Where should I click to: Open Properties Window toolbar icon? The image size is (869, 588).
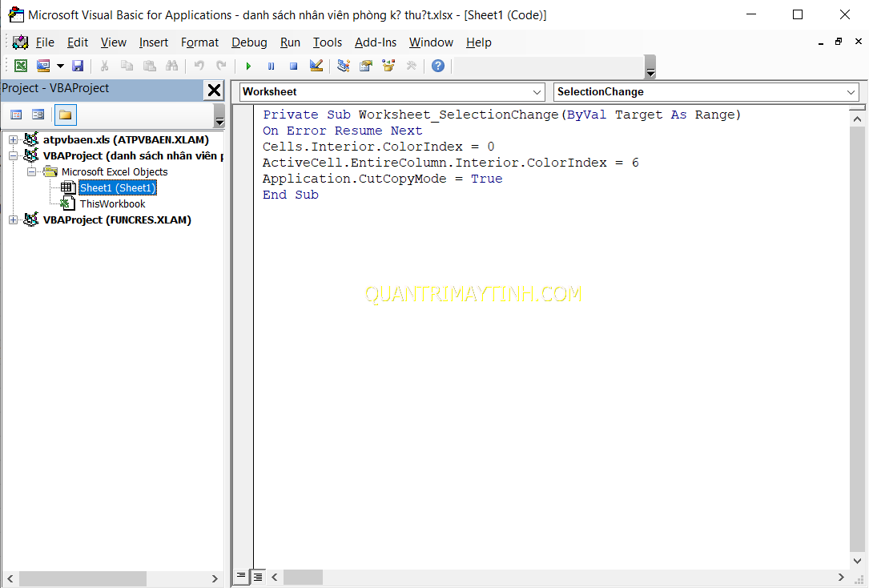pyautogui.click(x=366, y=66)
